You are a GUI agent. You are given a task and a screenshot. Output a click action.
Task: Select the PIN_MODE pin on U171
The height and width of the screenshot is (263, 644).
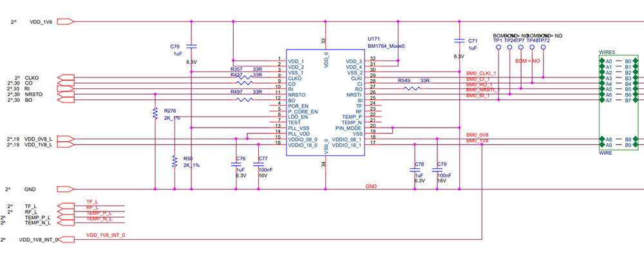pos(351,128)
